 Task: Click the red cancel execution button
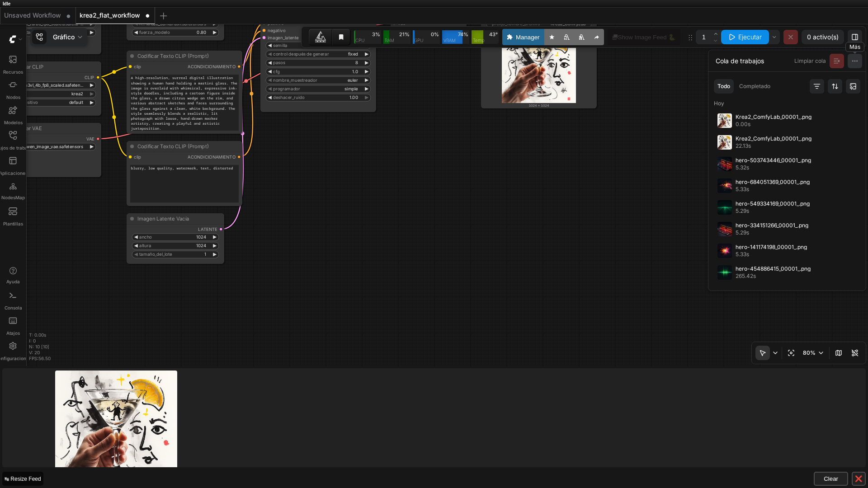tap(790, 37)
